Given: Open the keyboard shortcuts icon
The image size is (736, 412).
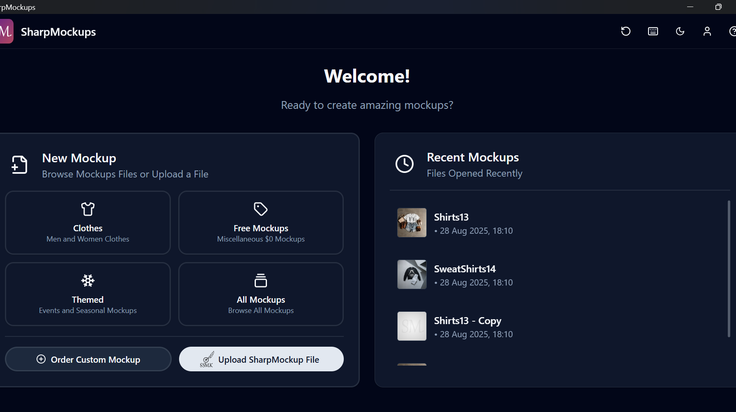Looking at the screenshot, I should point(653,31).
